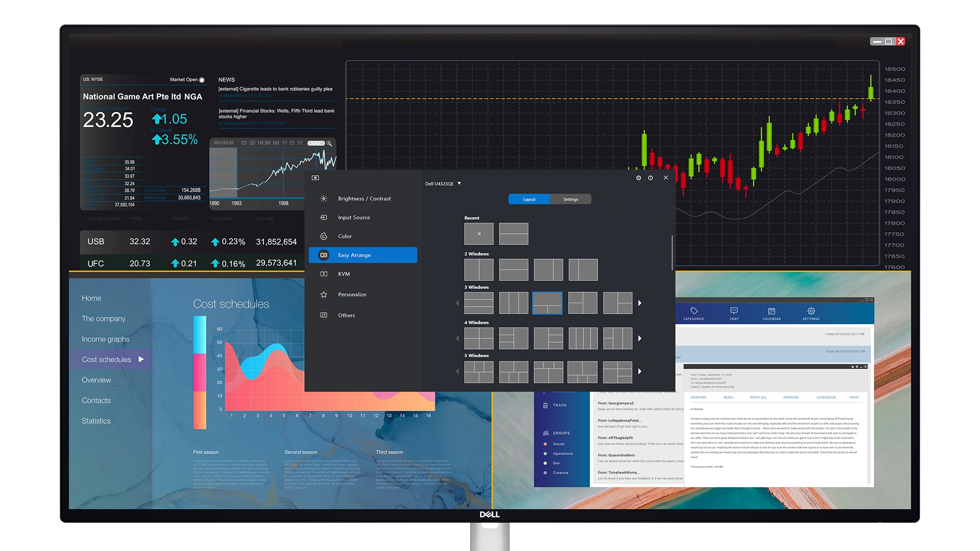The image size is (980, 551).
Task: Click the Color settings icon
Action: click(x=324, y=236)
